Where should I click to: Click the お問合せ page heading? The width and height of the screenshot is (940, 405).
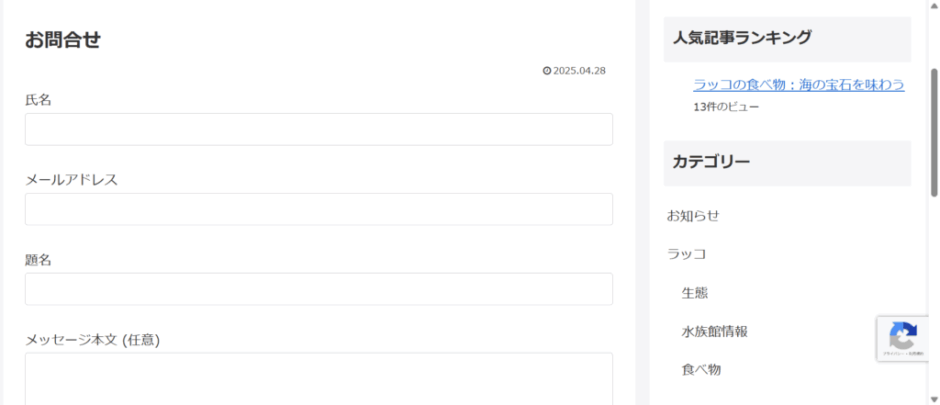pyautogui.click(x=63, y=40)
